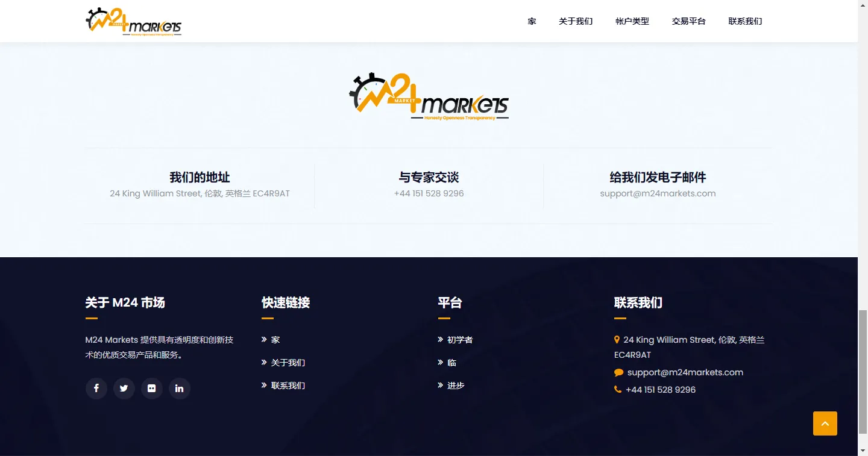This screenshot has width=868, height=456.
Task: Click the 我们的地址 heading
Action: pyautogui.click(x=200, y=177)
